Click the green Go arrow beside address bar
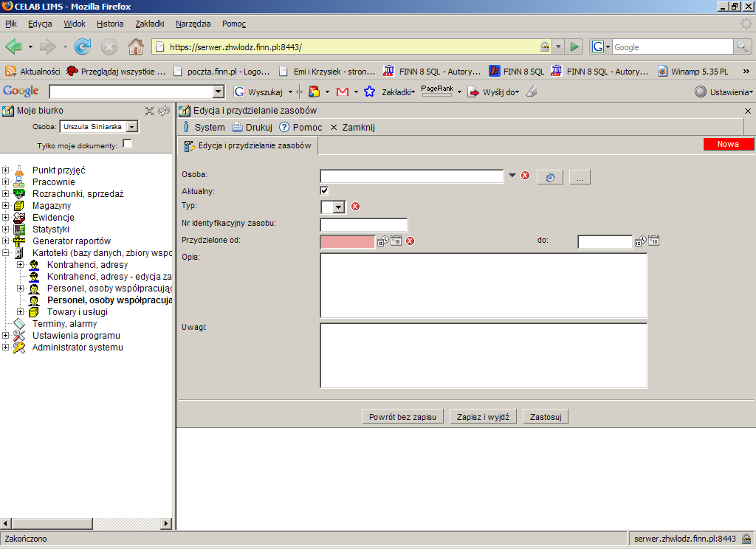Screen dimensions: 756x549 [x=574, y=46]
